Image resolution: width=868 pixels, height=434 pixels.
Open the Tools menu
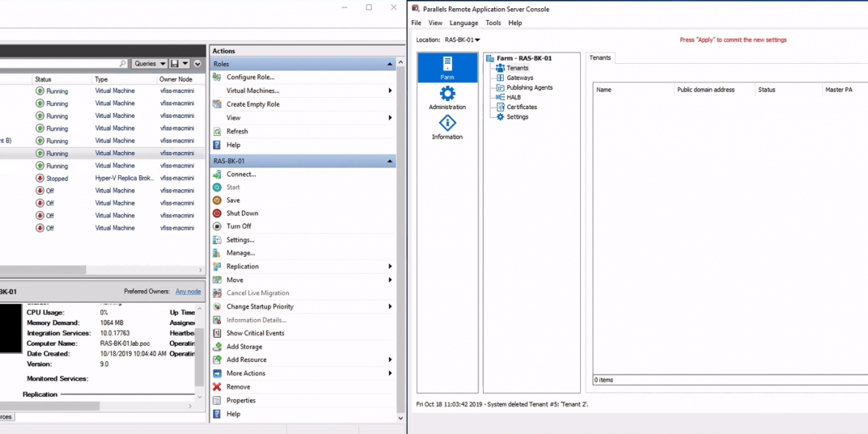click(x=493, y=23)
